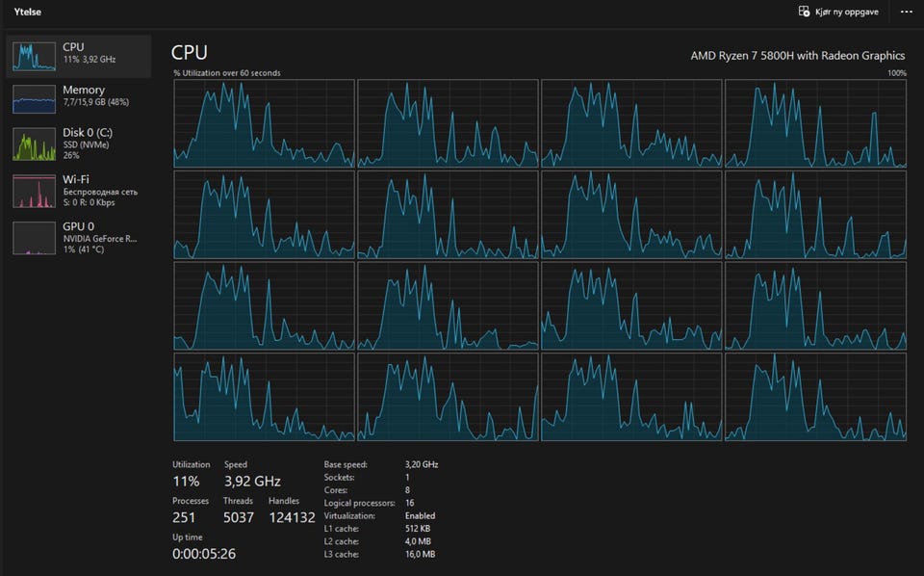This screenshot has height=576, width=924.
Task: Open the three-dot more options menu
Action: pyautogui.click(x=907, y=12)
